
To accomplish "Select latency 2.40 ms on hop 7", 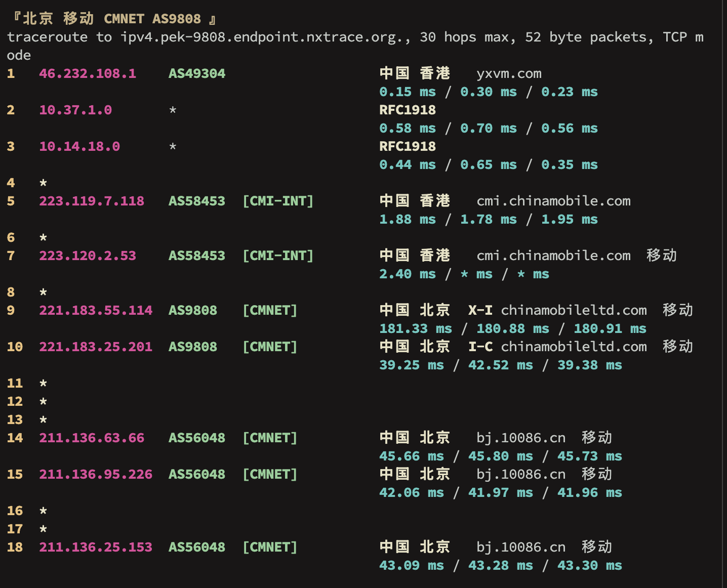I will 408,274.
